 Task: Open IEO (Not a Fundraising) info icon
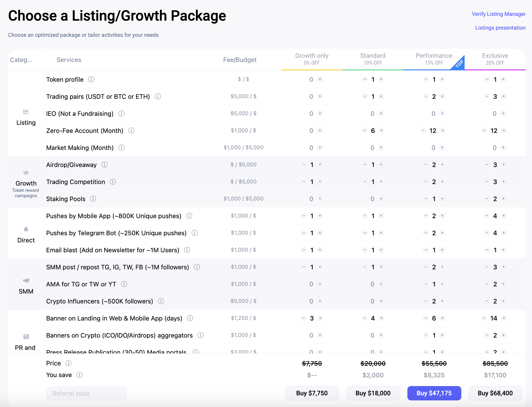121,113
